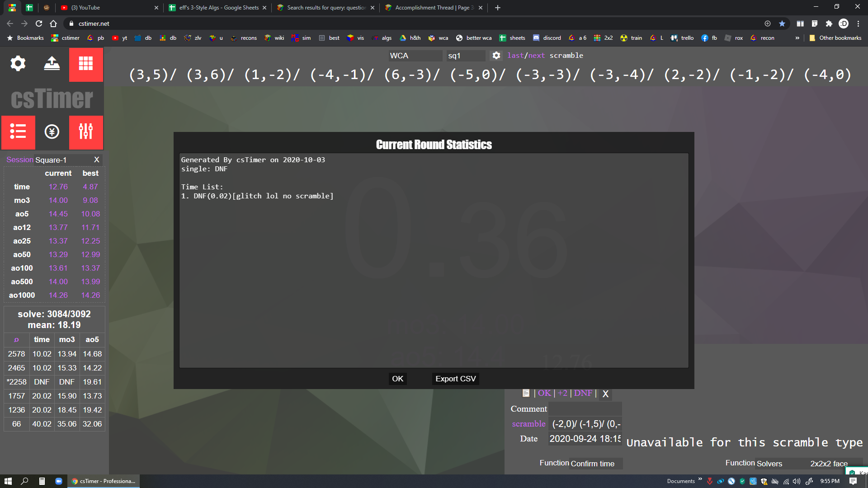868x488 pixels.
Task: Toggle the sliders tools panel icon
Action: (x=86, y=132)
